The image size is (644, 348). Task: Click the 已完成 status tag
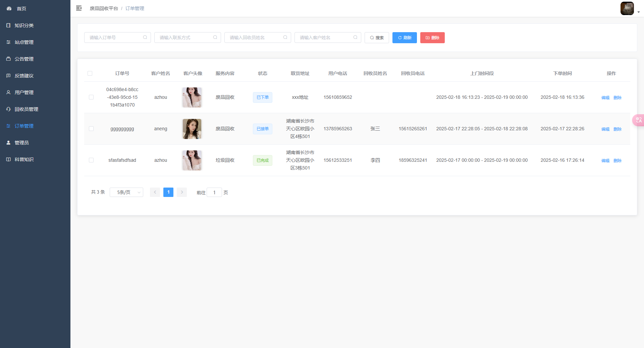pos(263,160)
